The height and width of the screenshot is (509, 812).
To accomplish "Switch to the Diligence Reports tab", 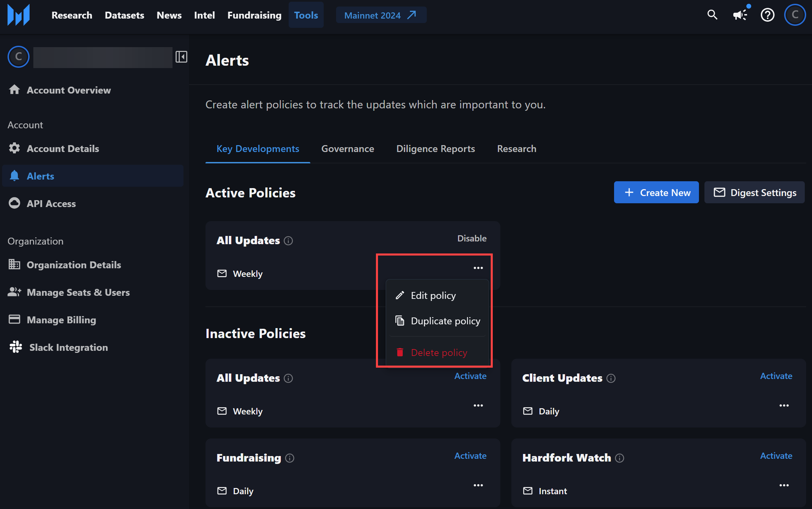I will [x=435, y=149].
